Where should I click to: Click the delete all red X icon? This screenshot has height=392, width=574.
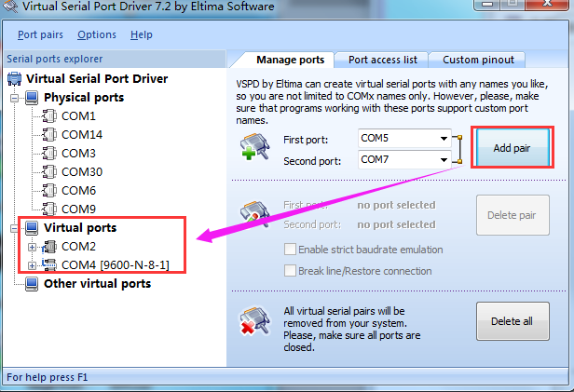point(254,320)
